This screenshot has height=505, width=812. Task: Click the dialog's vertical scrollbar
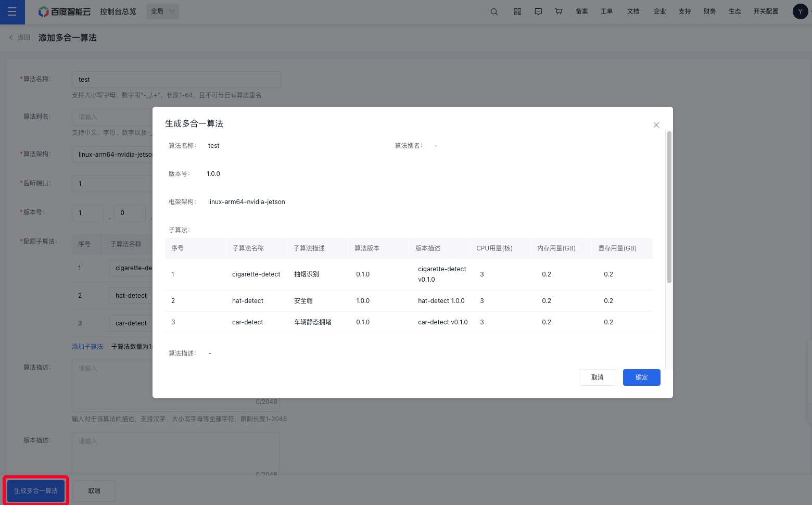669,208
